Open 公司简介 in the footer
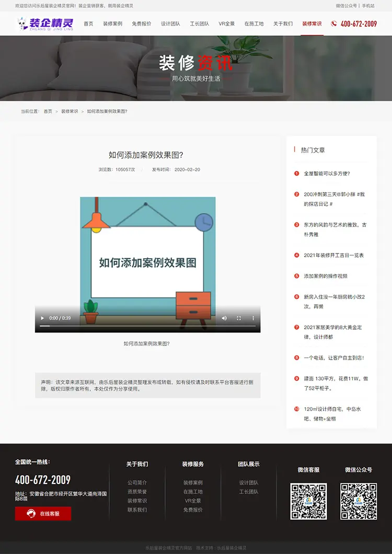 coord(137,482)
